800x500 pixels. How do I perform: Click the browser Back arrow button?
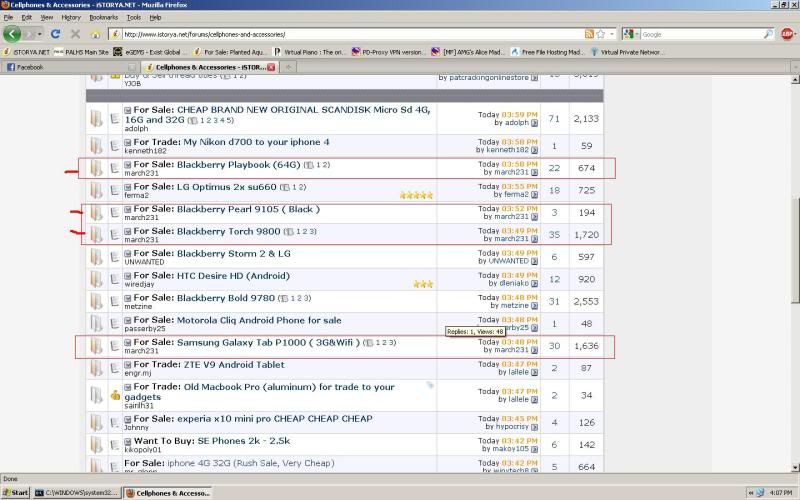(13, 34)
